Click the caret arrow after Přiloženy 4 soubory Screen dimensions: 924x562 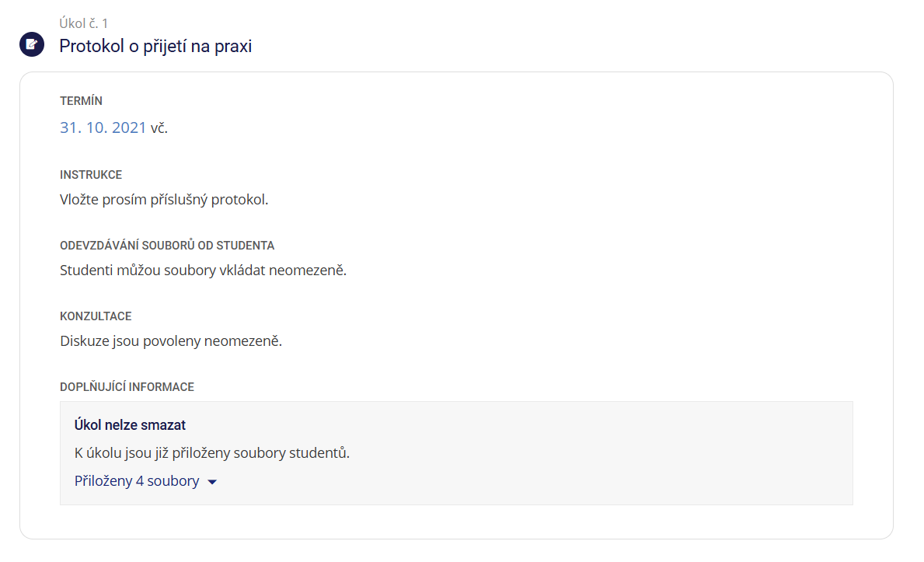(212, 482)
